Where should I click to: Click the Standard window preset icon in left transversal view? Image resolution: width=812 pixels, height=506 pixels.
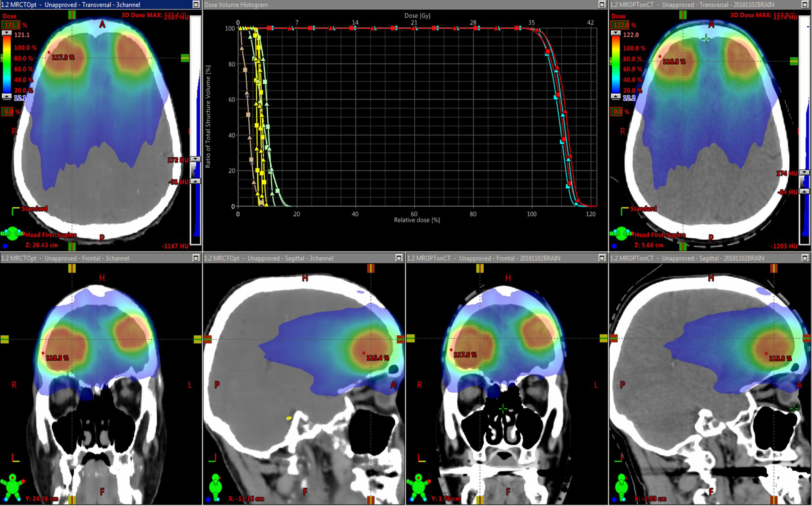[15, 211]
